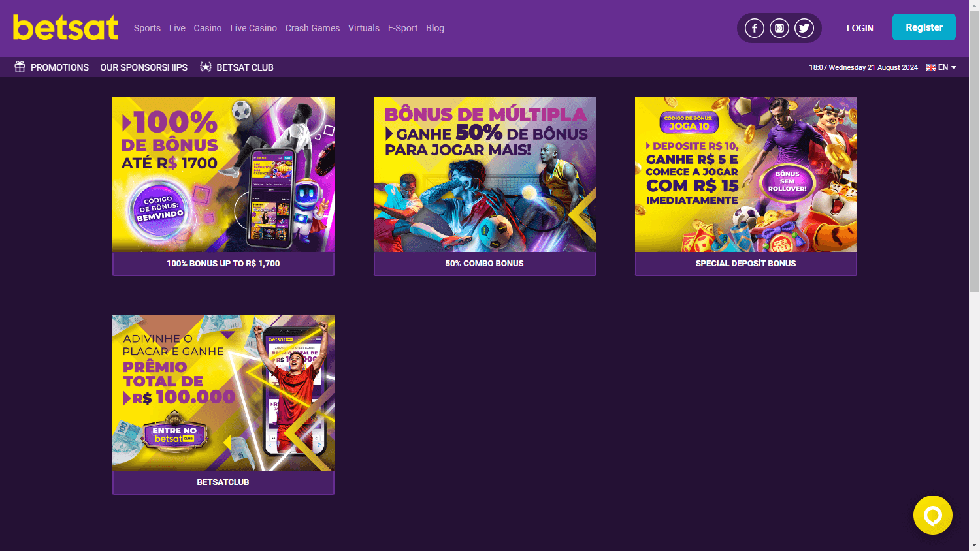
Task: Go to the Live section
Action: coord(177,28)
